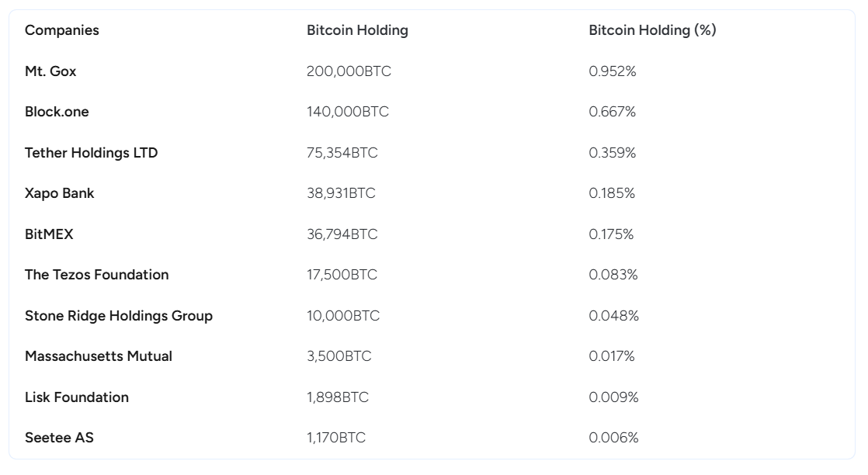Click the 0.185% percentage cell
This screenshot has height=475, width=868.
pos(612,193)
